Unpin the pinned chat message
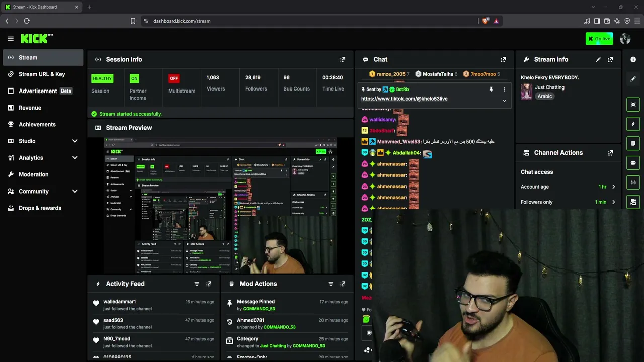Screen dimensions: 644x362 coord(491,89)
